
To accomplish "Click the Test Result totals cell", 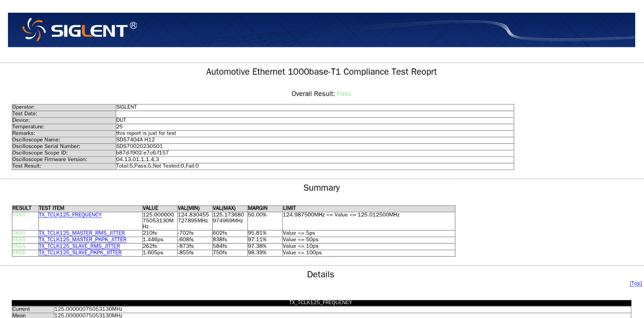I will tap(157, 166).
